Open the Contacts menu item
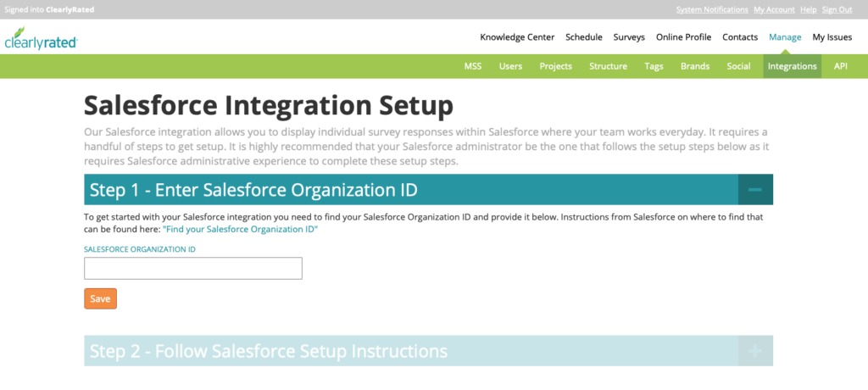868x390 pixels. 739,37
